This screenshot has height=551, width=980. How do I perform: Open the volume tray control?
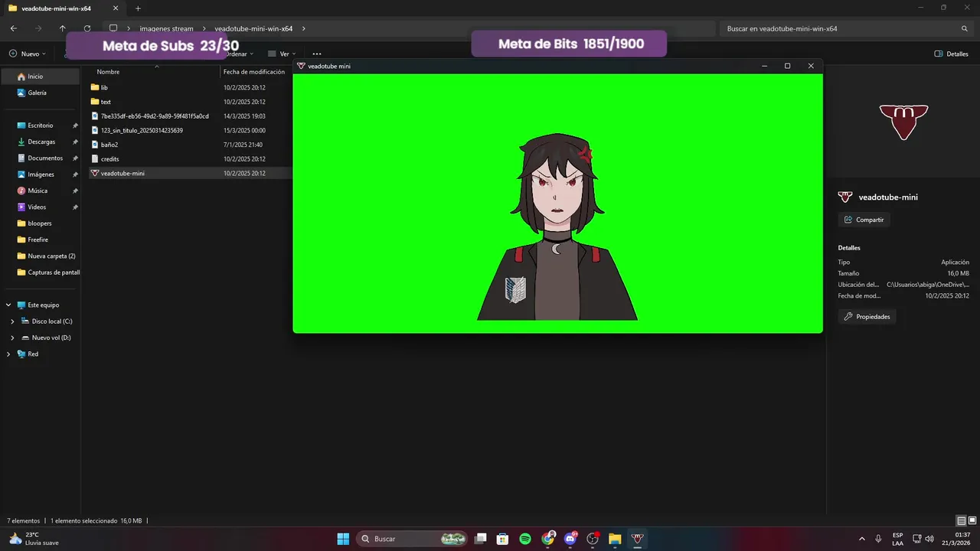click(929, 539)
